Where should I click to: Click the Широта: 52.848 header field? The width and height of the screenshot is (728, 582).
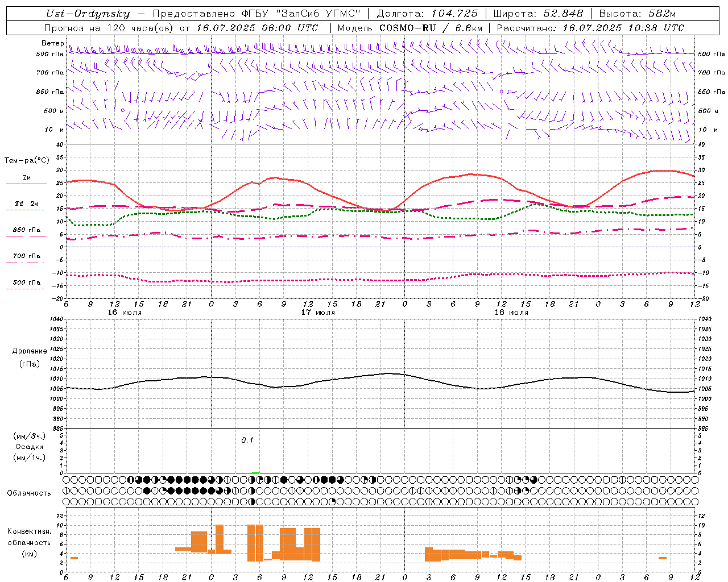538,14
